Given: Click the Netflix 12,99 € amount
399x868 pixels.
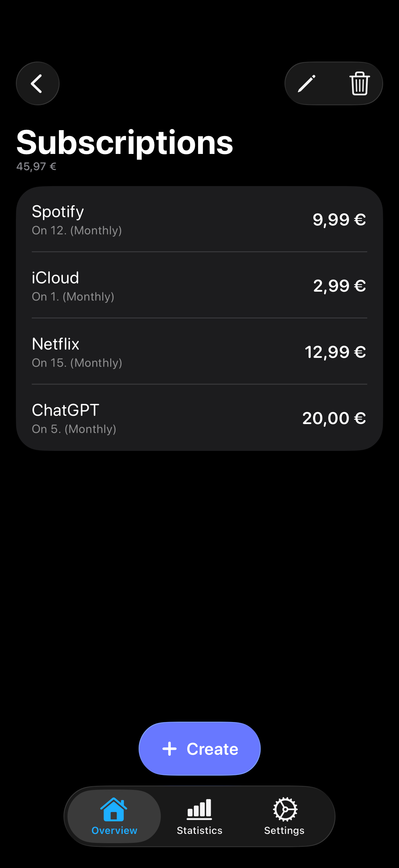Looking at the screenshot, I should point(335,352).
